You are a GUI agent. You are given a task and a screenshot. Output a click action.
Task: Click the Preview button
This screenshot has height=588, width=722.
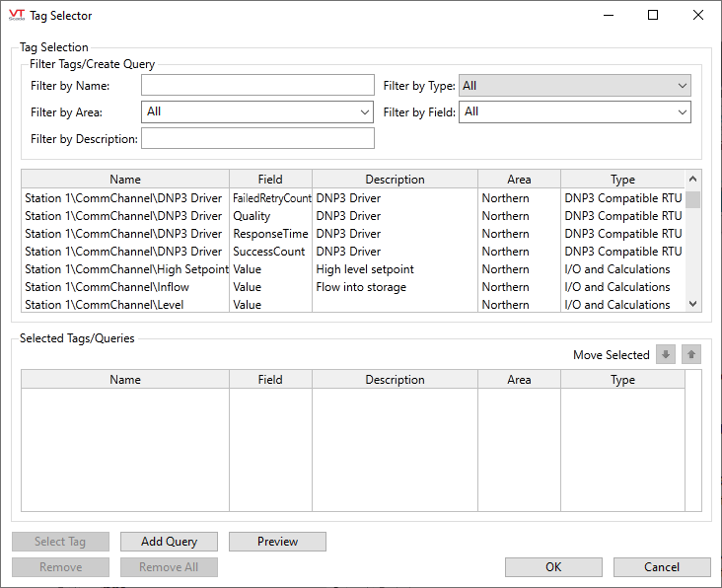(x=277, y=542)
